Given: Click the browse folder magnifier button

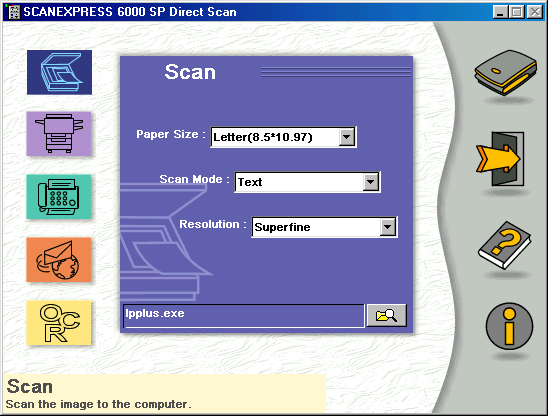Looking at the screenshot, I should (x=387, y=315).
